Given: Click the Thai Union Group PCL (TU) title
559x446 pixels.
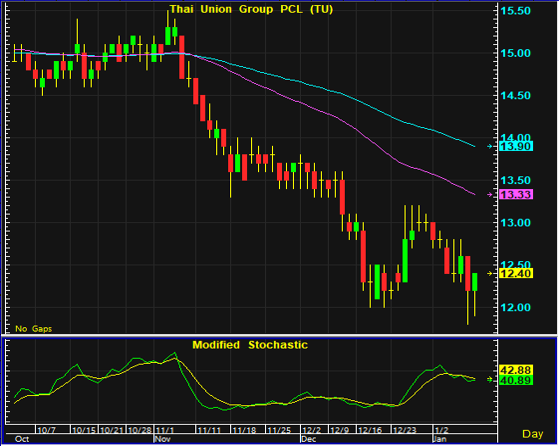Looking at the screenshot, I should 251,9.
